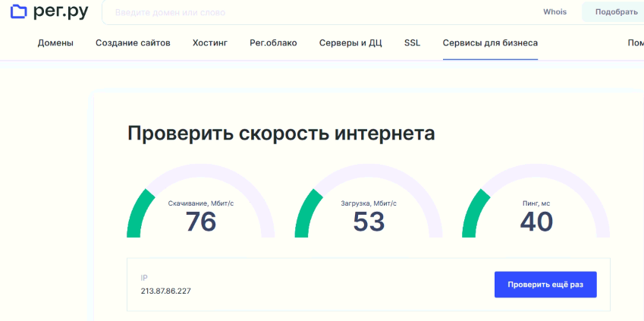Click the reg.ru folder logo icon
This screenshot has height=321, width=644.
pyautogui.click(x=18, y=12)
